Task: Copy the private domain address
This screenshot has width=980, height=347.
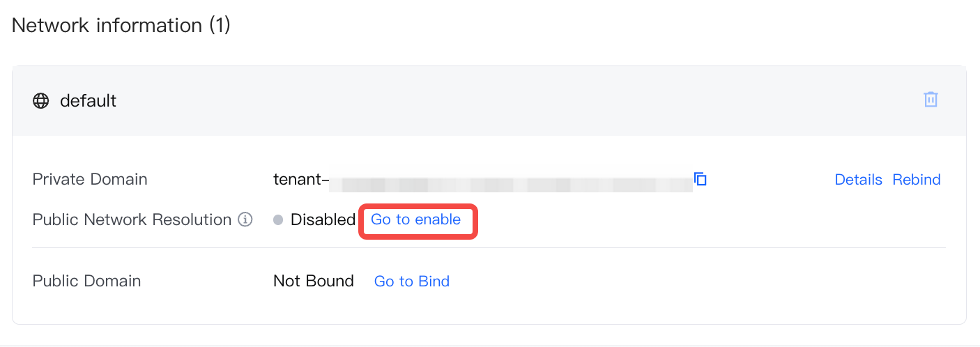Action: point(700,179)
